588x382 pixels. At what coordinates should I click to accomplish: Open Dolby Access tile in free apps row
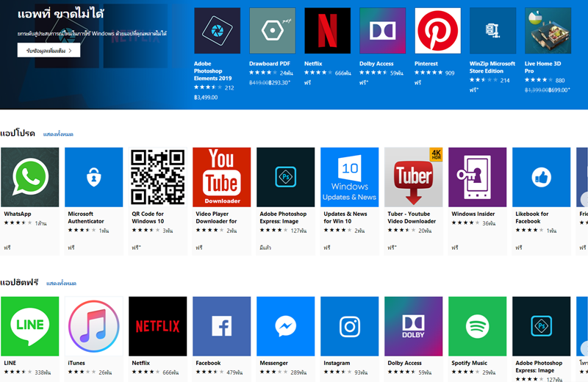pos(414,326)
